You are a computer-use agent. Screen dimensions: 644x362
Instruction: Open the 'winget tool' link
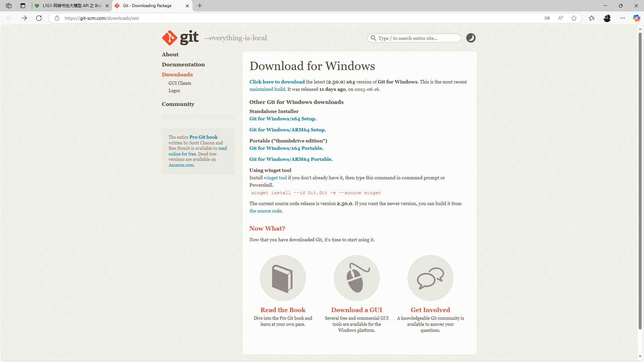275,178
